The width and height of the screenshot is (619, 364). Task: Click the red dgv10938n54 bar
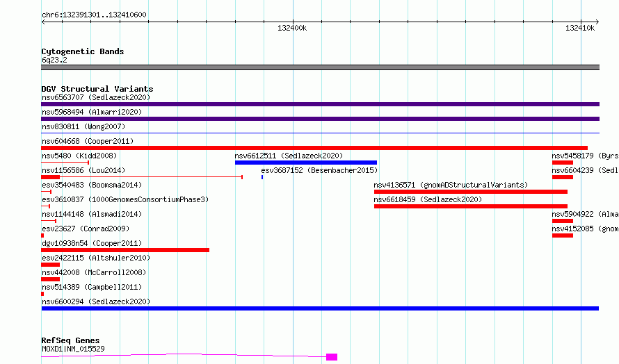tap(125, 250)
